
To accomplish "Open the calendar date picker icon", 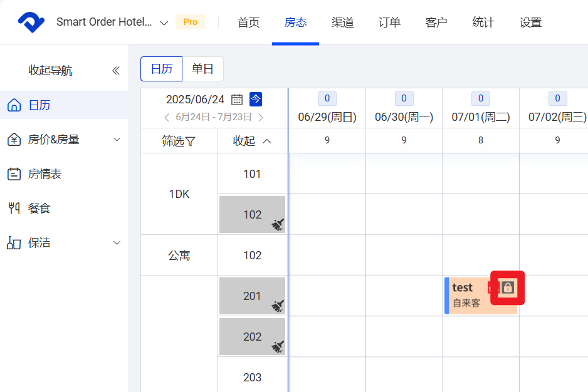I will (237, 100).
